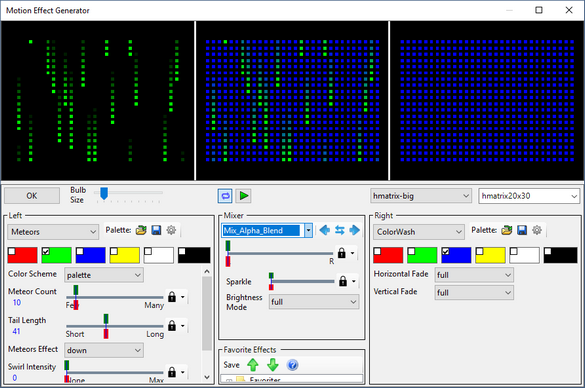The width and height of the screenshot is (585, 388).
Task: Click the Swirl Intensity slider
Action: (115, 372)
